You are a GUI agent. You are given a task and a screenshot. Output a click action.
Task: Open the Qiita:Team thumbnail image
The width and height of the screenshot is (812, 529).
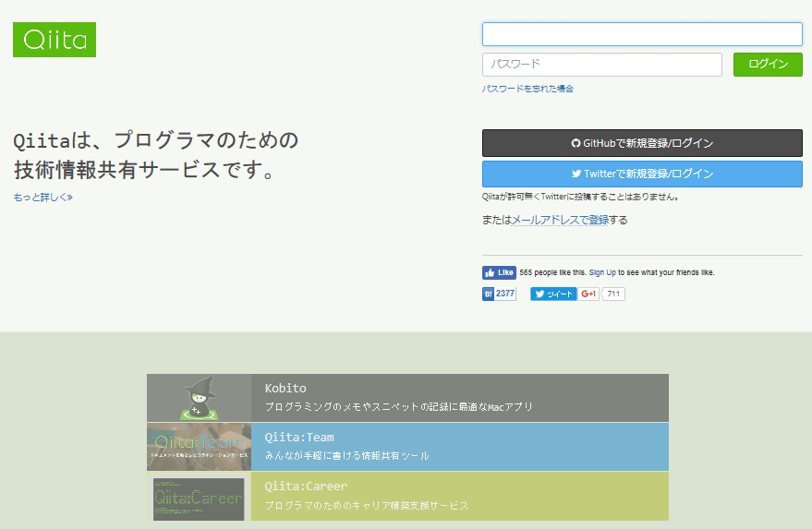pos(199,447)
